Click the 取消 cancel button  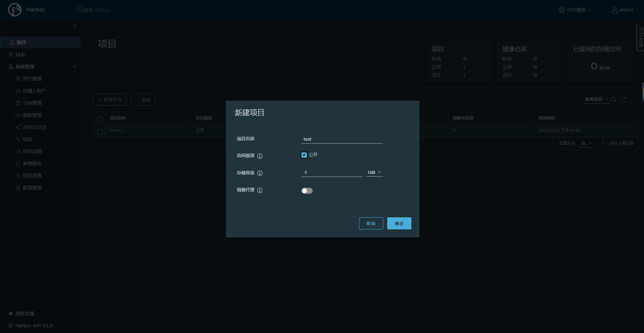click(x=371, y=223)
